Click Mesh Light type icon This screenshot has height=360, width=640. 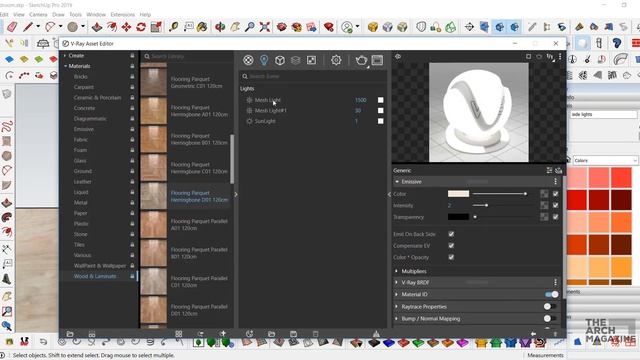click(x=249, y=100)
